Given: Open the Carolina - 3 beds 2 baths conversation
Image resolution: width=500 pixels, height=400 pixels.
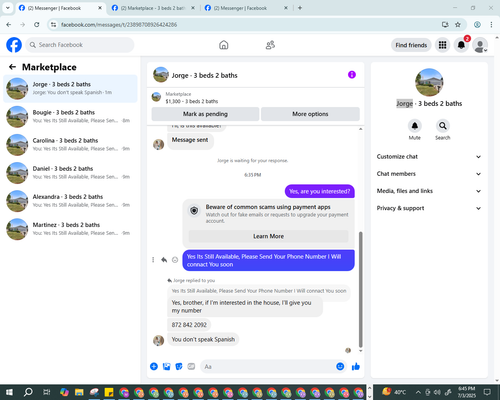Looking at the screenshot, I should [x=70, y=145].
